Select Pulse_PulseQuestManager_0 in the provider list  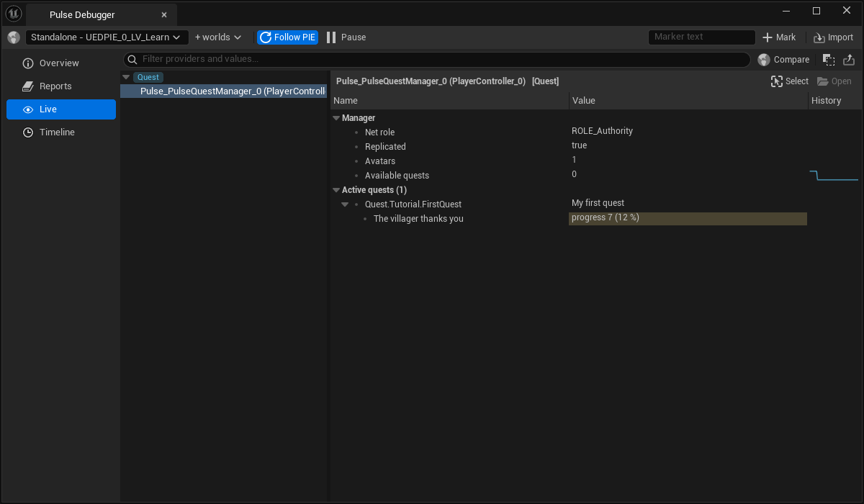tap(225, 91)
